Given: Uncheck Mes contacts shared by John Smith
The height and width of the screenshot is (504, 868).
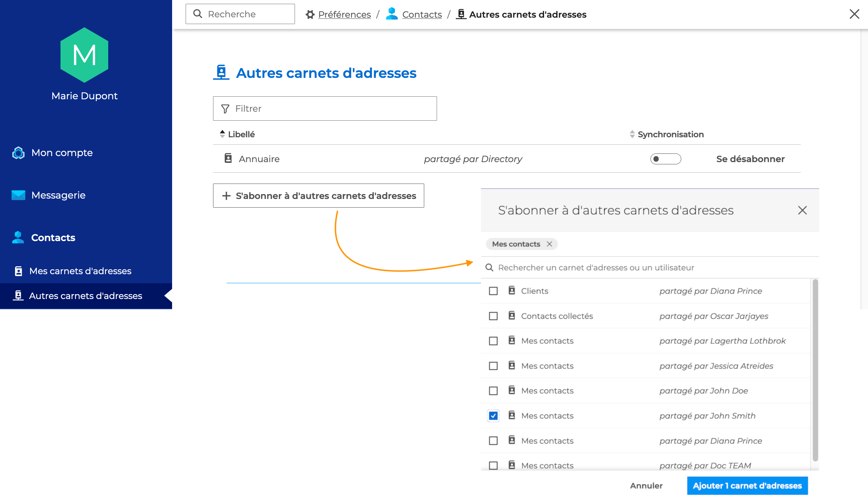Looking at the screenshot, I should [493, 416].
